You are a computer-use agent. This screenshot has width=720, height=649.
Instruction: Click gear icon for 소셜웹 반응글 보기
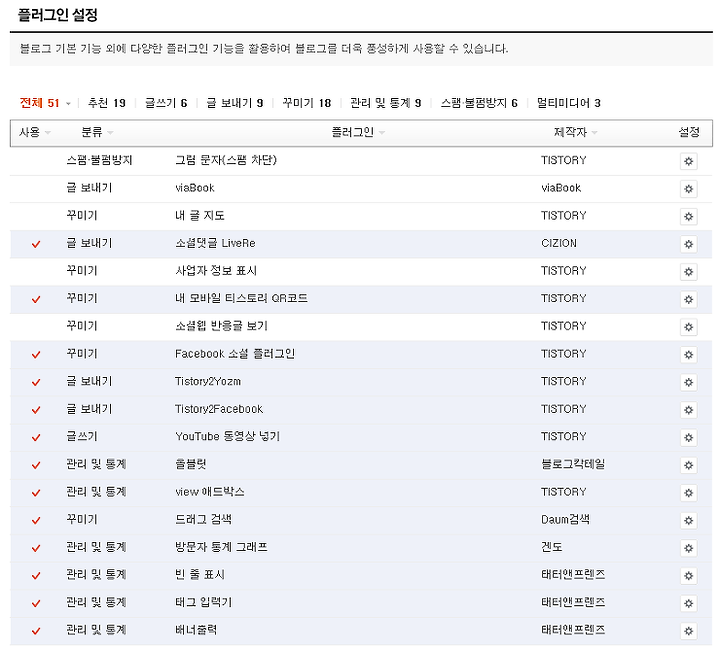pyautogui.click(x=688, y=327)
